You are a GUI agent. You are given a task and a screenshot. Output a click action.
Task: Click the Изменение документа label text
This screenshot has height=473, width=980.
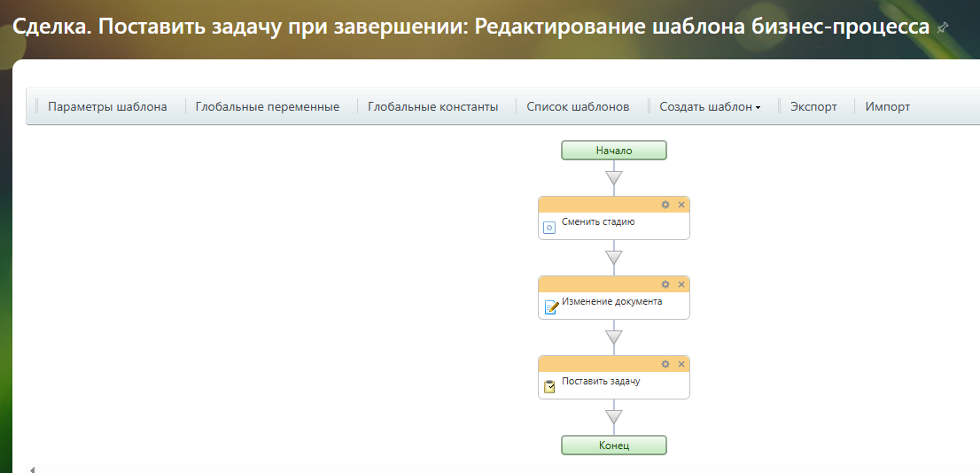(612, 301)
